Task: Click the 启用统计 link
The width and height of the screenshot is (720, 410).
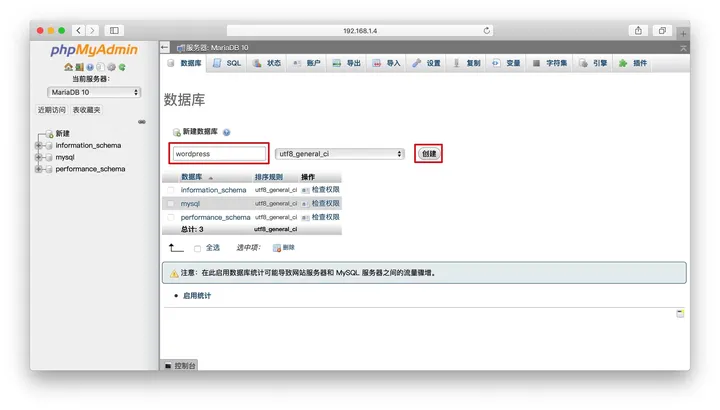Action: (197, 296)
